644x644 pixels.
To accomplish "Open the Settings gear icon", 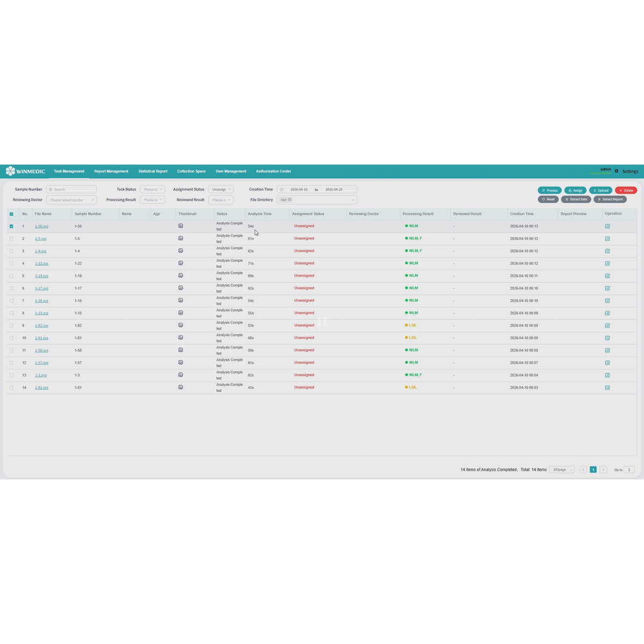I will 617,171.
